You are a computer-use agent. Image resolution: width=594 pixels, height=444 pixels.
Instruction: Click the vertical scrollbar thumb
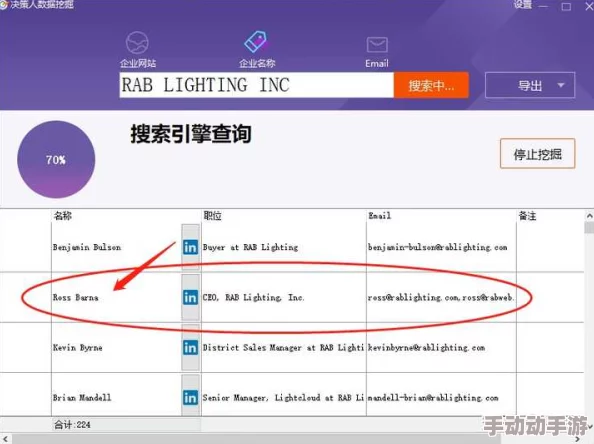click(x=589, y=227)
